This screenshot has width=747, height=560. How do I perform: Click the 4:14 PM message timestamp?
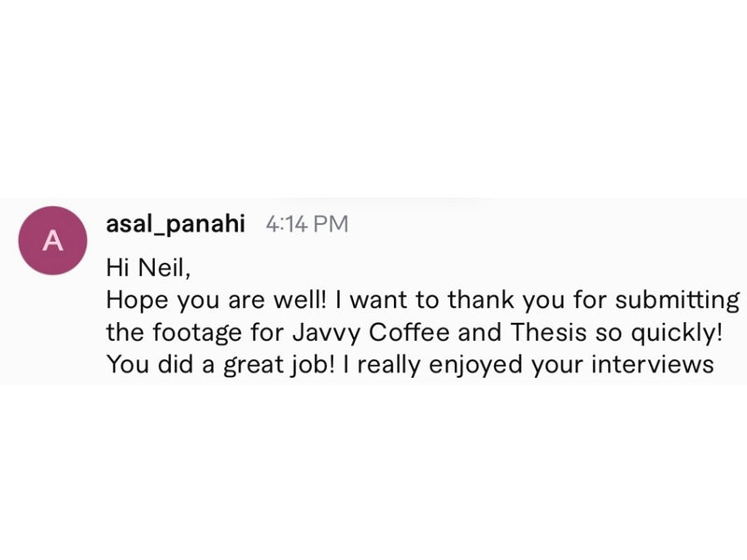point(306,225)
